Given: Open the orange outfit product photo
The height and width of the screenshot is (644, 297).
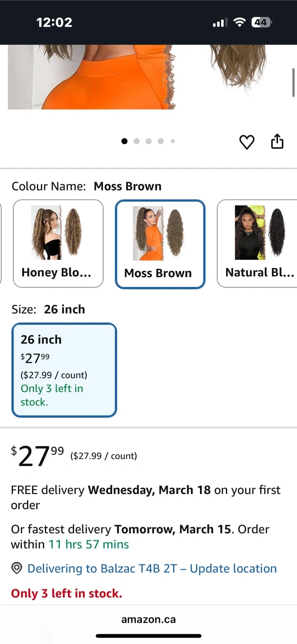Looking at the screenshot, I should click(x=89, y=77).
